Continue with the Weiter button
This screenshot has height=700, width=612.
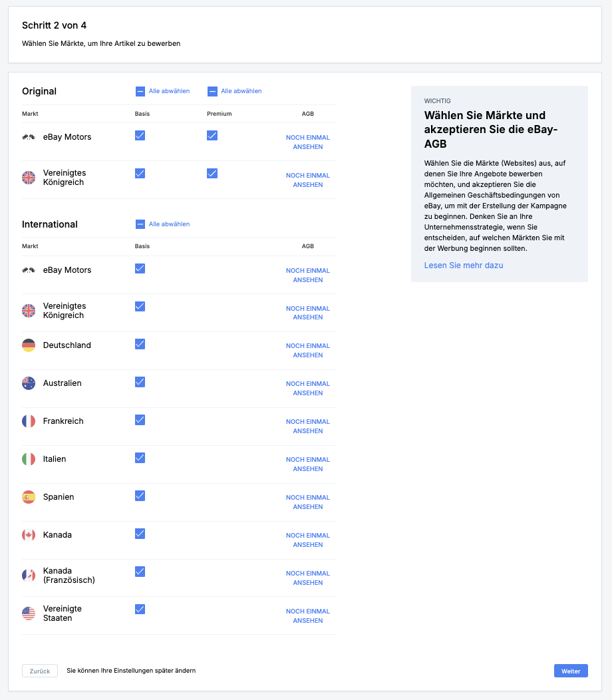(571, 671)
